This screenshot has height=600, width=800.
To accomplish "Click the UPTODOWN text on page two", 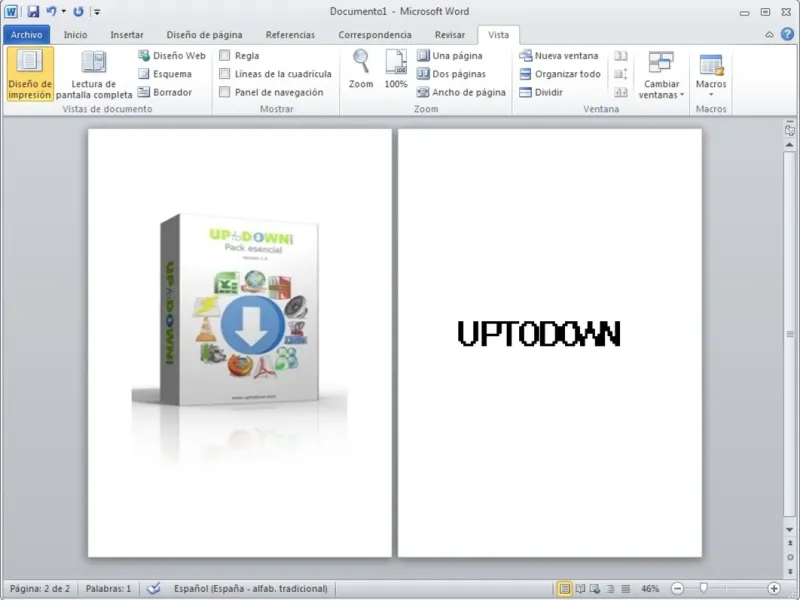I will coord(539,334).
